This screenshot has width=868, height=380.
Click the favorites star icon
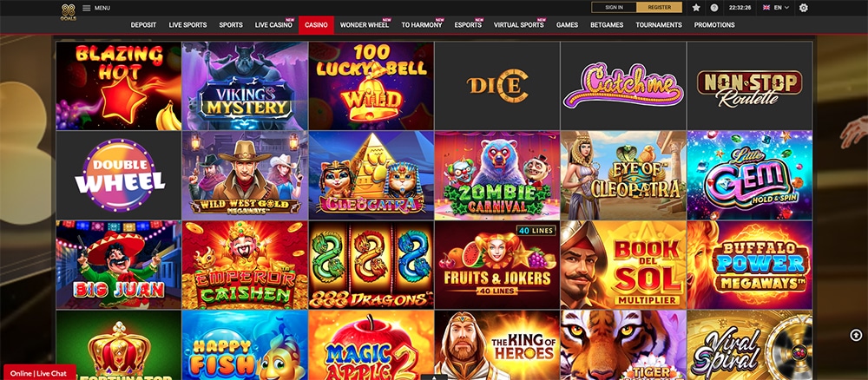696,8
